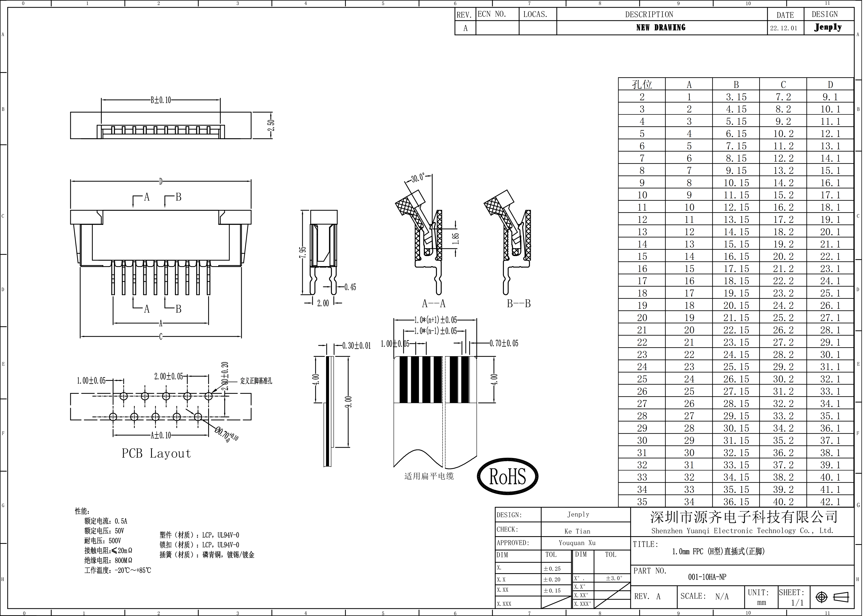Click the 'A--A' section view label
This screenshot has height=616, width=864.
(434, 303)
